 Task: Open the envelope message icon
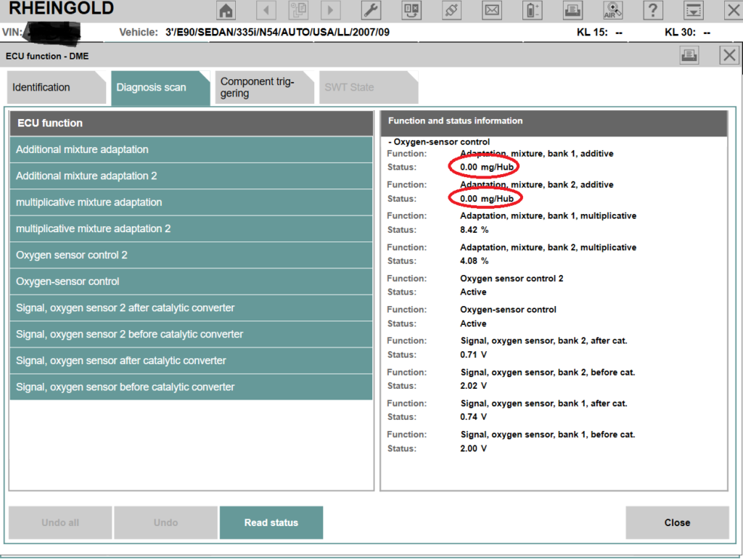pos(492,10)
